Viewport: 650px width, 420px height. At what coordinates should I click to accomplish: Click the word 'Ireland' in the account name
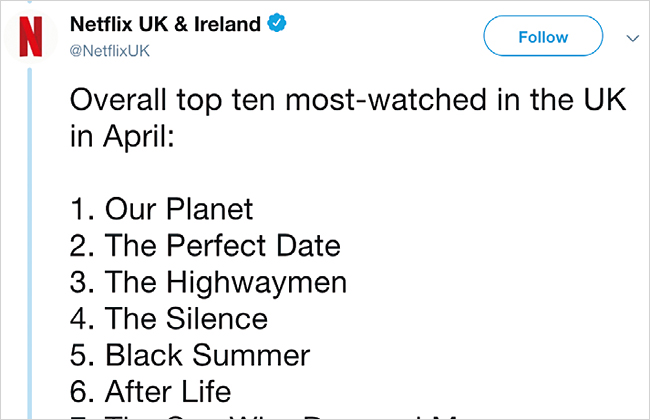[x=228, y=24]
